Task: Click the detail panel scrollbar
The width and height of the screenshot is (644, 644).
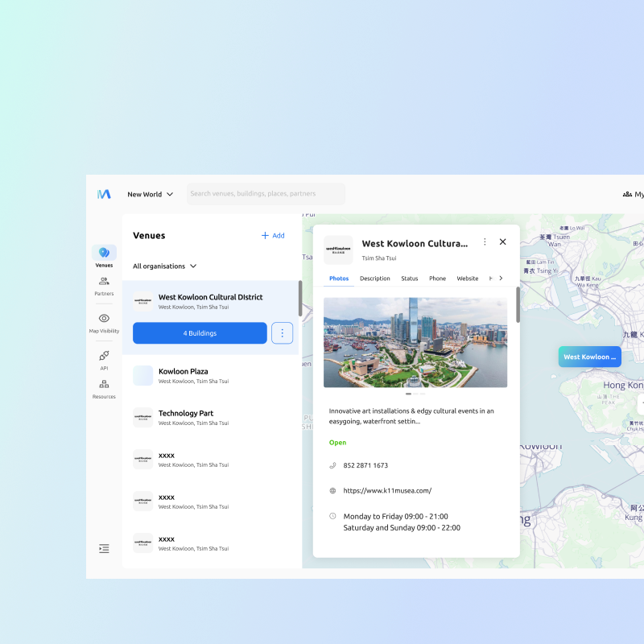Action: [x=518, y=305]
